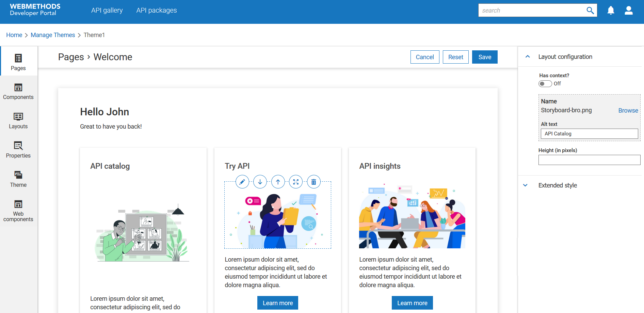
Task: Click the Storyboard-bro.png file name
Action: pos(566,110)
